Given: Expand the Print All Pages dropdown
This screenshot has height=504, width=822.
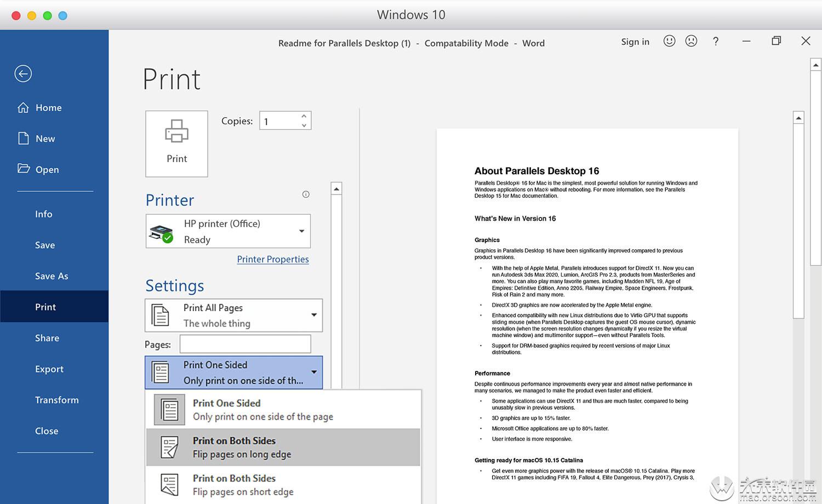Looking at the screenshot, I should coord(313,315).
